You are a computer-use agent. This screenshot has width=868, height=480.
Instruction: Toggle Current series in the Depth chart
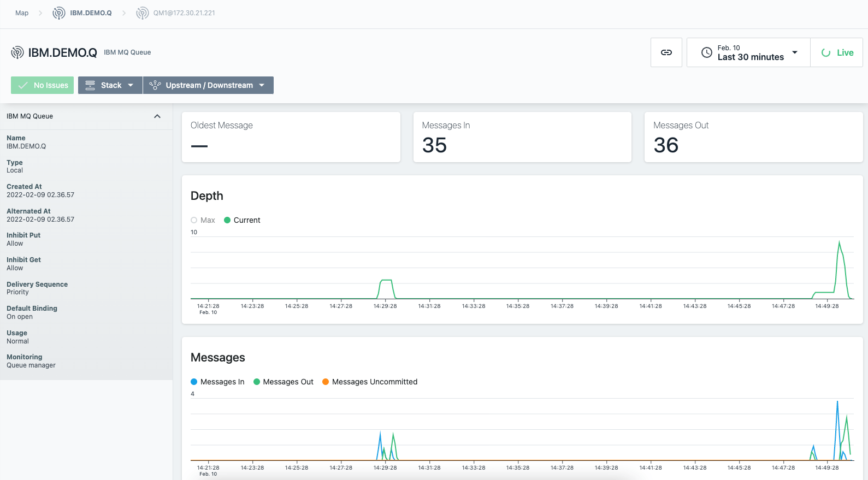click(242, 220)
